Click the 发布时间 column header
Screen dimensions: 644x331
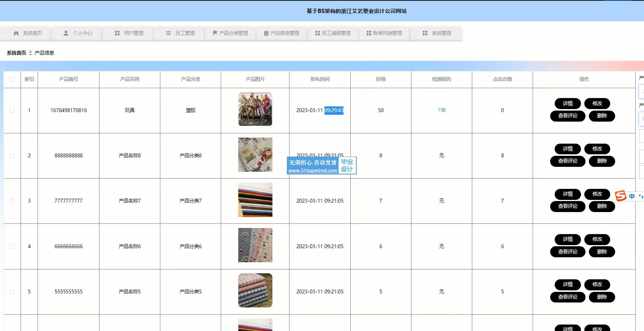[320, 79]
